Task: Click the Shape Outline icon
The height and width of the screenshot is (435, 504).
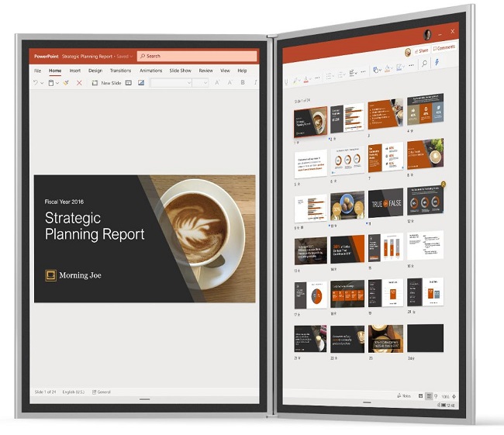Action: click(x=399, y=67)
